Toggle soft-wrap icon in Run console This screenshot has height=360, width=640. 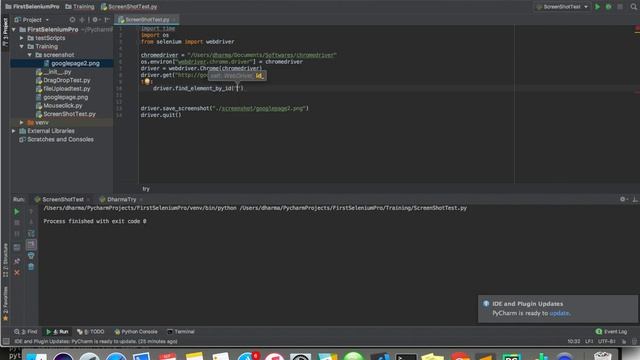click(x=31, y=233)
